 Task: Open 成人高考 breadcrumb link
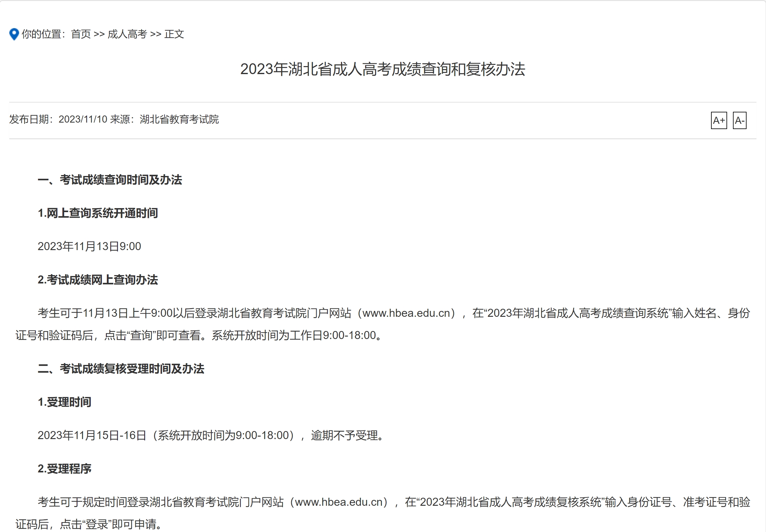click(127, 34)
